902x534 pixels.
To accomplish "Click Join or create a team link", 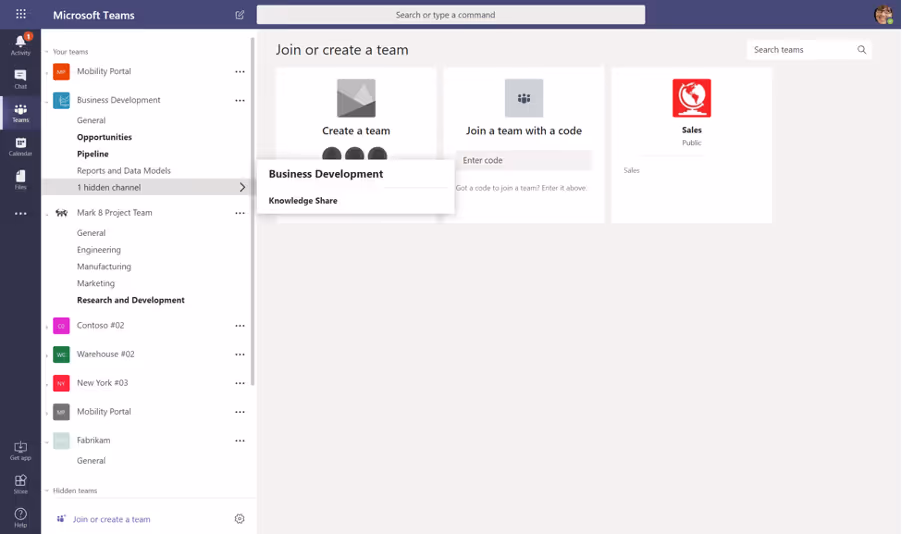I will pyautogui.click(x=111, y=519).
